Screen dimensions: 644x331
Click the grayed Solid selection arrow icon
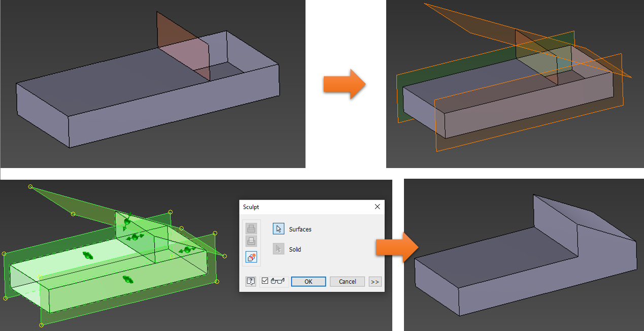(x=278, y=248)
